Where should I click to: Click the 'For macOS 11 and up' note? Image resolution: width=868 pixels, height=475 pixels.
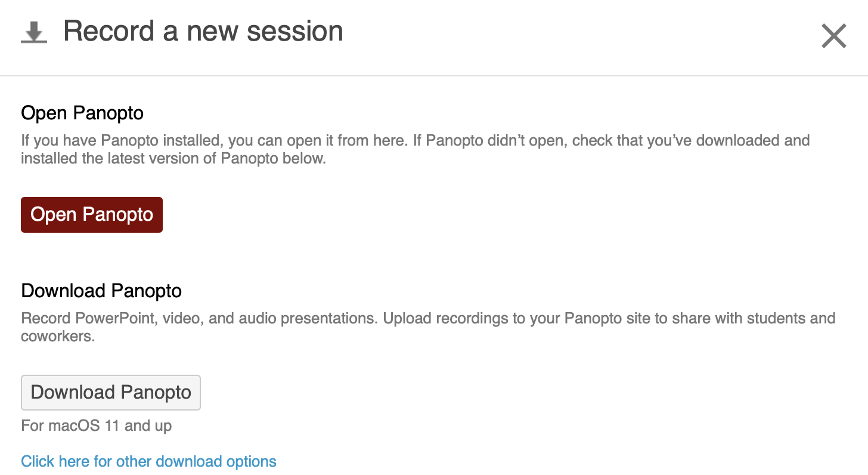tap(97, 425)
